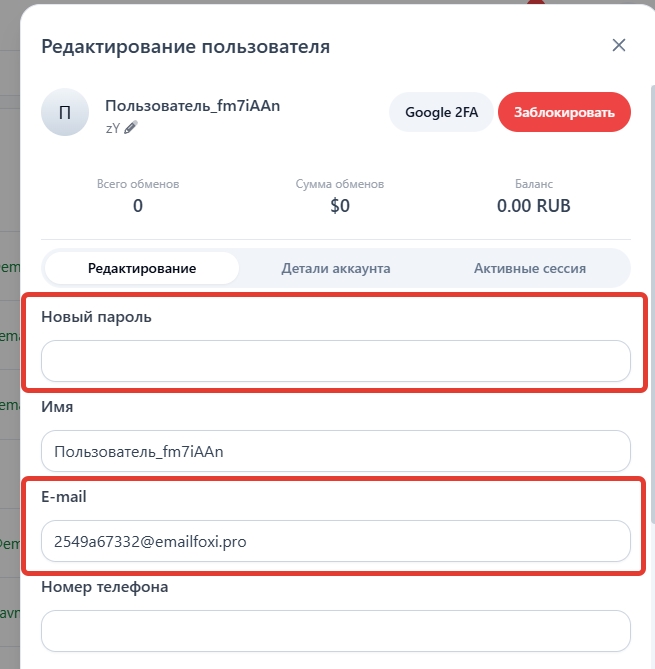Click the Баланс 0.00 RUB value

[x=534, y=206]
